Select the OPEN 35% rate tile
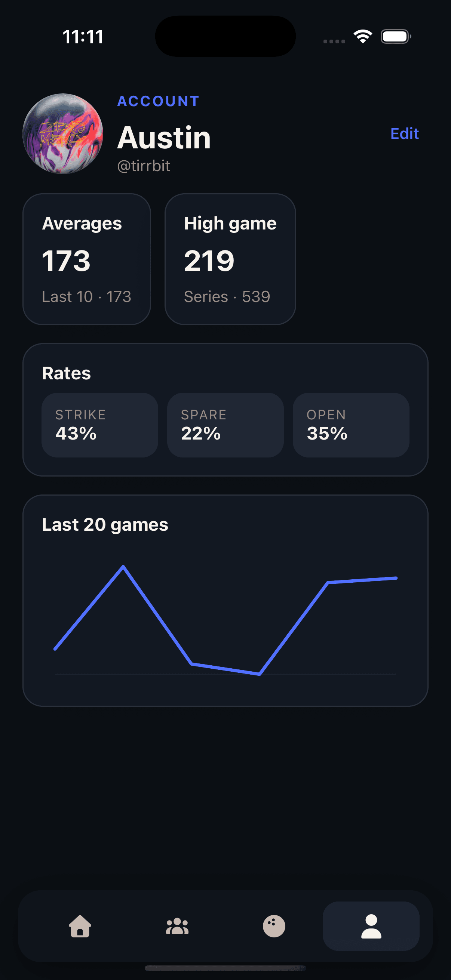 click(351, 425)
